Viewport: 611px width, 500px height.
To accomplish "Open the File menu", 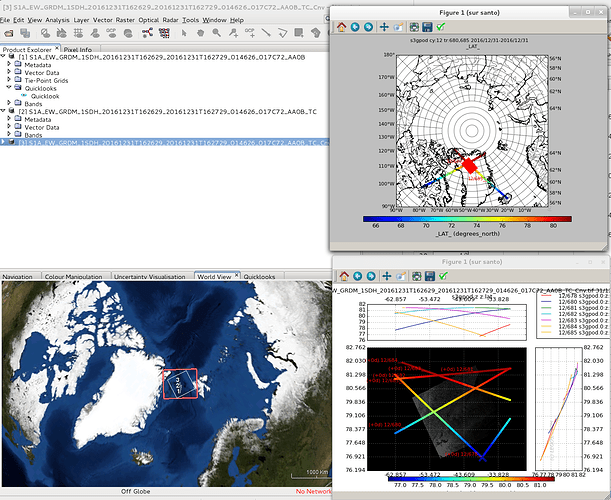I will pyautogui.click(x=5, y=20).
